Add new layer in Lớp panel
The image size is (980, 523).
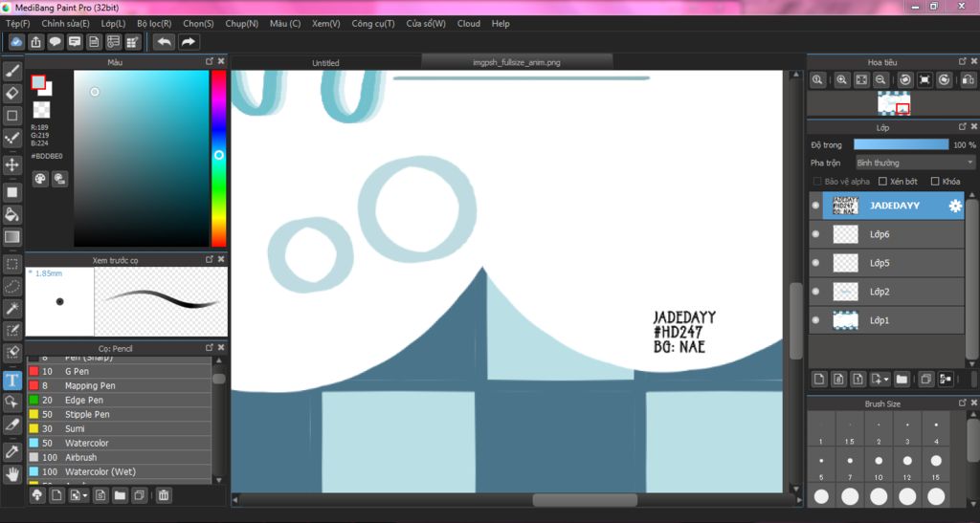coord(819,379)
